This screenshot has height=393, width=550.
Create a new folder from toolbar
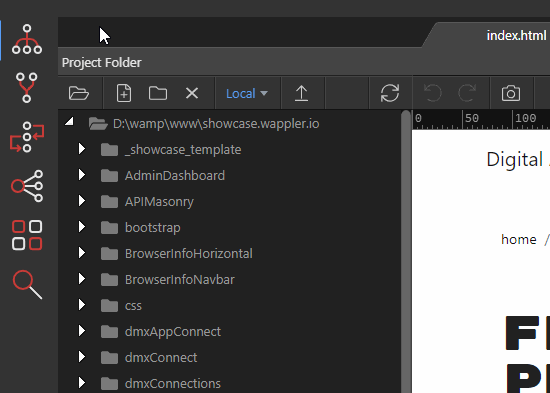tap(158, 93)
